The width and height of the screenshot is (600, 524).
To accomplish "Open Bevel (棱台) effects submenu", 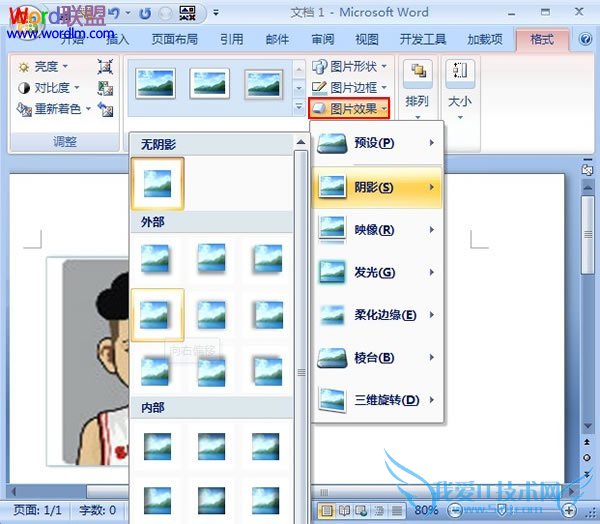I will 377,357.
